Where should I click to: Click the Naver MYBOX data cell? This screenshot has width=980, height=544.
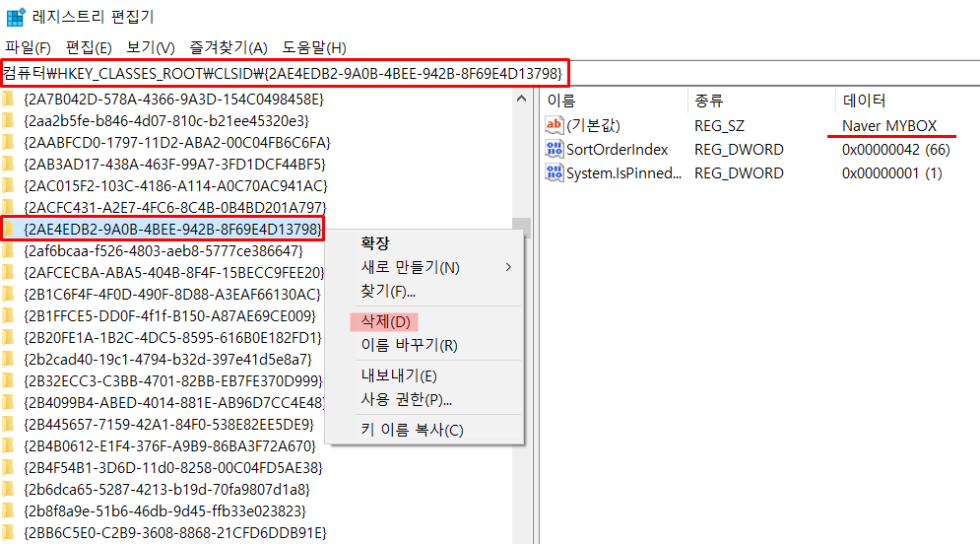click(889, 126)
